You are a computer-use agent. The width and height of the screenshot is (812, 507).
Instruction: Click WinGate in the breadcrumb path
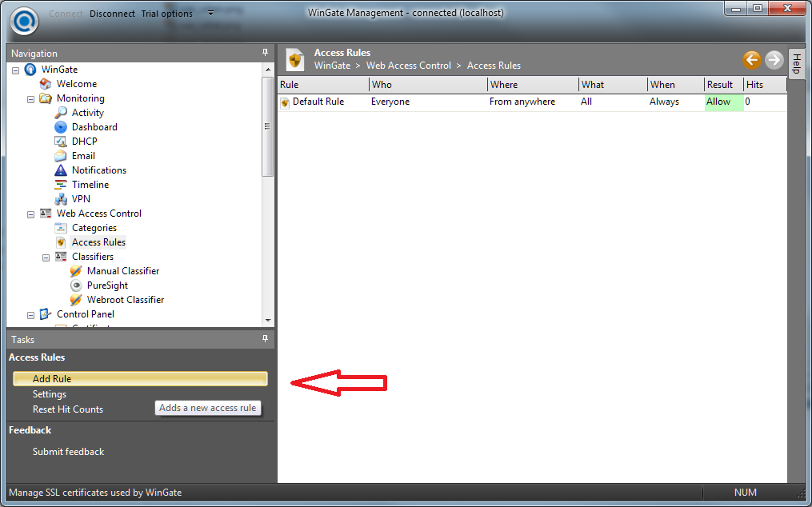332,66
